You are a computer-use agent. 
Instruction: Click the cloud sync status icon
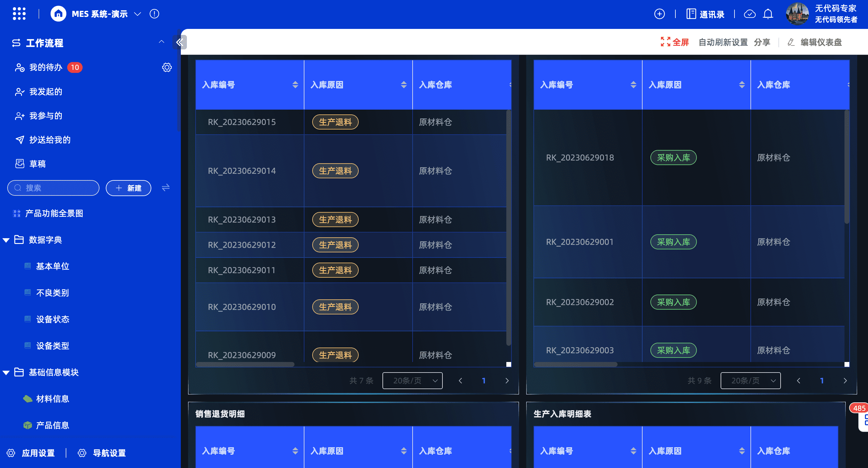coord(749,14)
